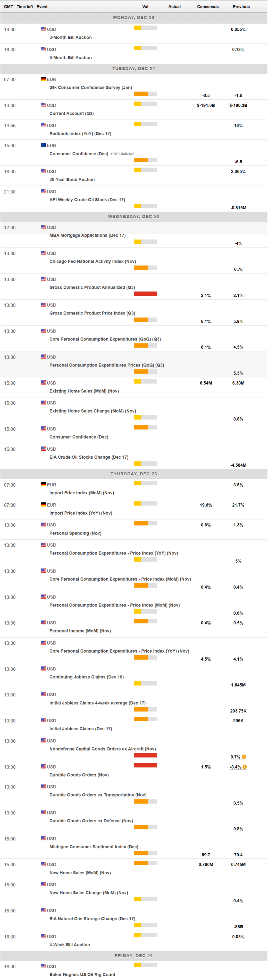The image size is (268, 980).
Task: Open the Existing Home Sales (MoM) (Nov) event
Action: click(84, 391)
